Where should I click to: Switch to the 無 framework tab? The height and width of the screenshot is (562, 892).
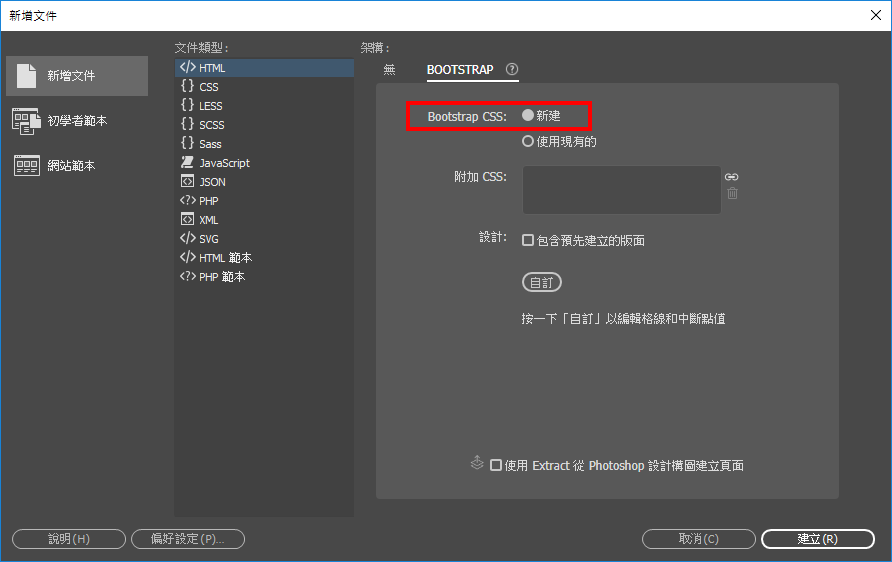click(x=390, y=70)
